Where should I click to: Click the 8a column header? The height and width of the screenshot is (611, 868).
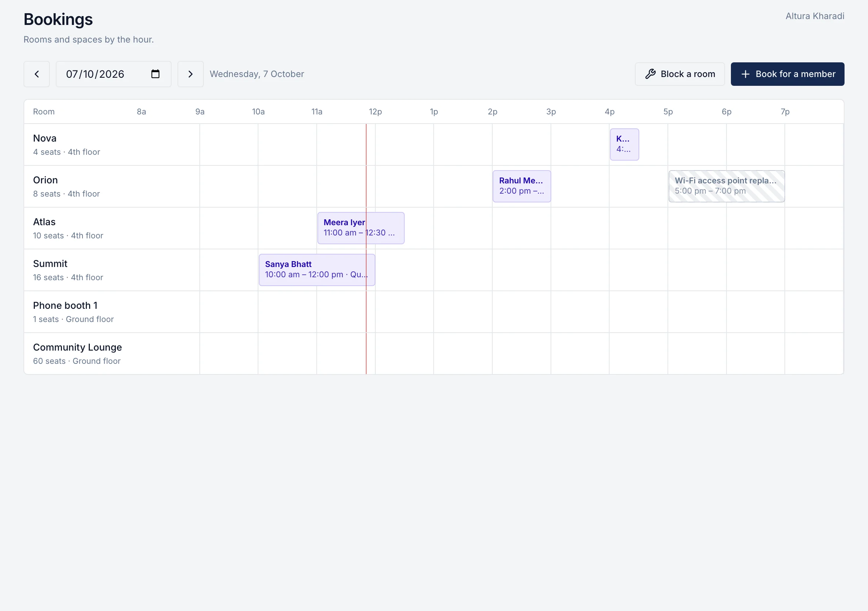point(141,112)
